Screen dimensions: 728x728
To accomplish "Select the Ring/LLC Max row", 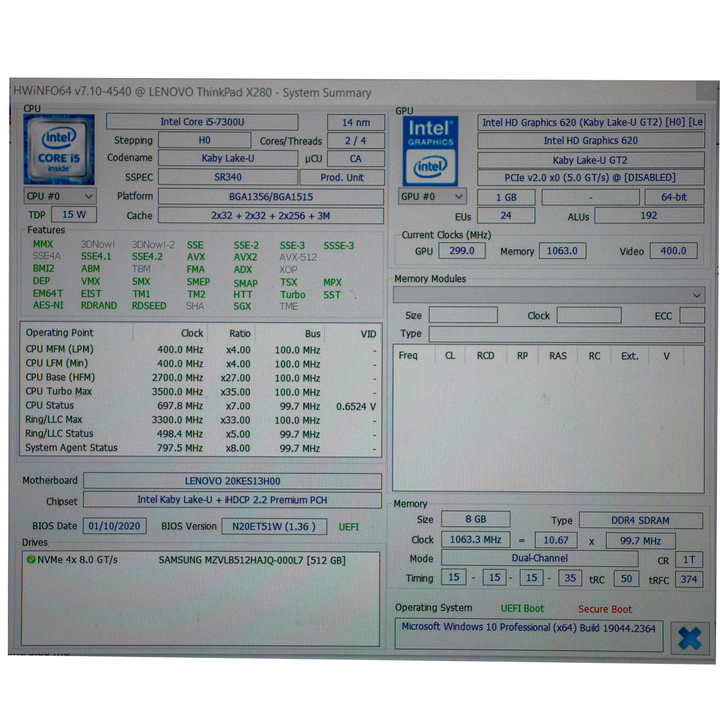I will (201, 420).
